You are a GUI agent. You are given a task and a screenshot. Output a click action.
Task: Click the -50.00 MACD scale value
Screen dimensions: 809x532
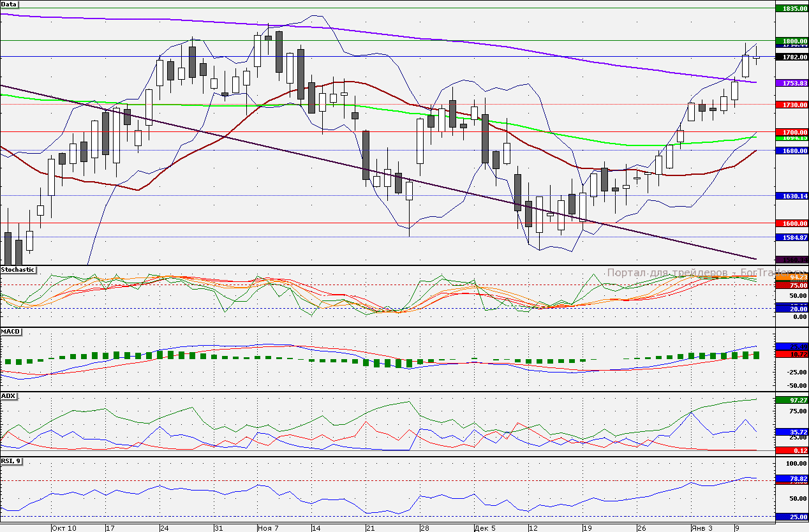[796, 385]
